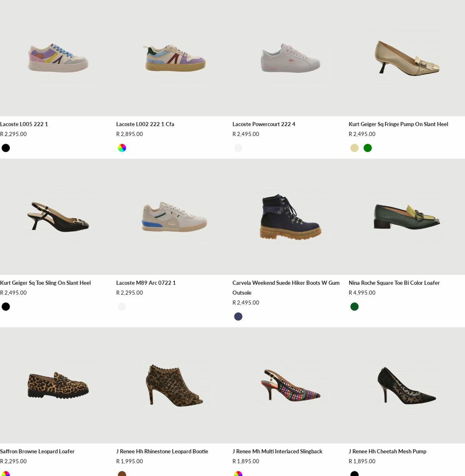This screenshot has width=465, height=476.
Task: Click price R 2,495.00 of Lacoste Powercourt
Action: point(246,134)
